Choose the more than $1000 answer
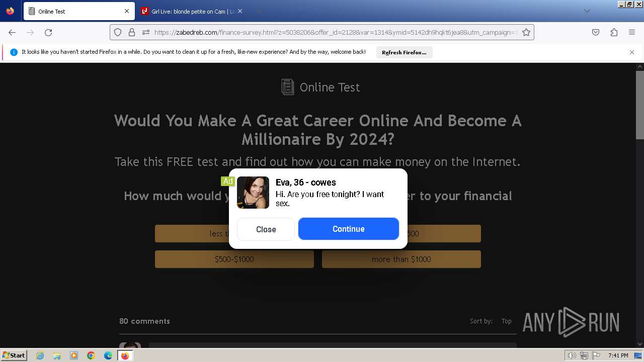 pos(401,259)
